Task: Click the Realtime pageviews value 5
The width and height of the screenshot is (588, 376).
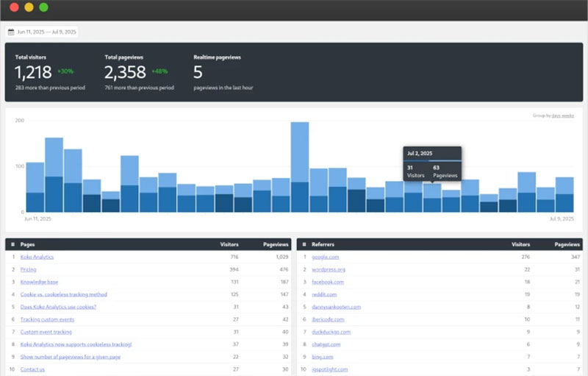Action: pyautogui.click(x=198, y=72)
